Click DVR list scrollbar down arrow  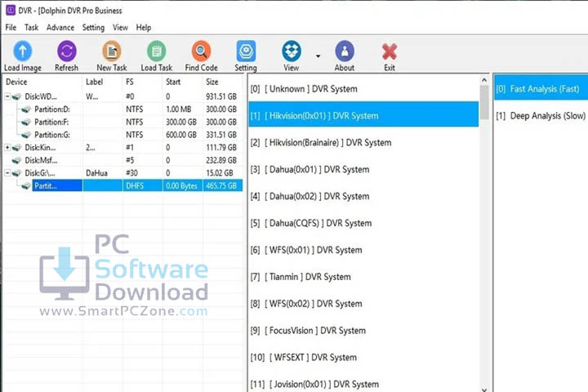click(x=484, y=389)
